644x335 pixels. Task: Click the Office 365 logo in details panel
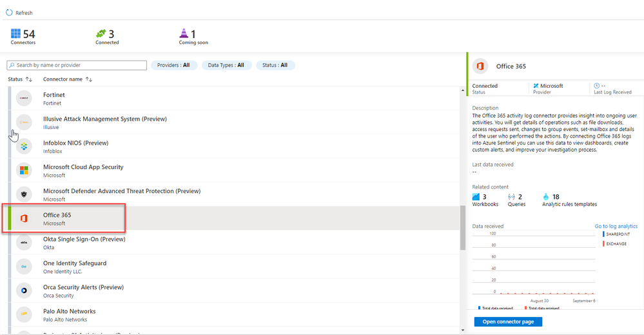(480, 66)
